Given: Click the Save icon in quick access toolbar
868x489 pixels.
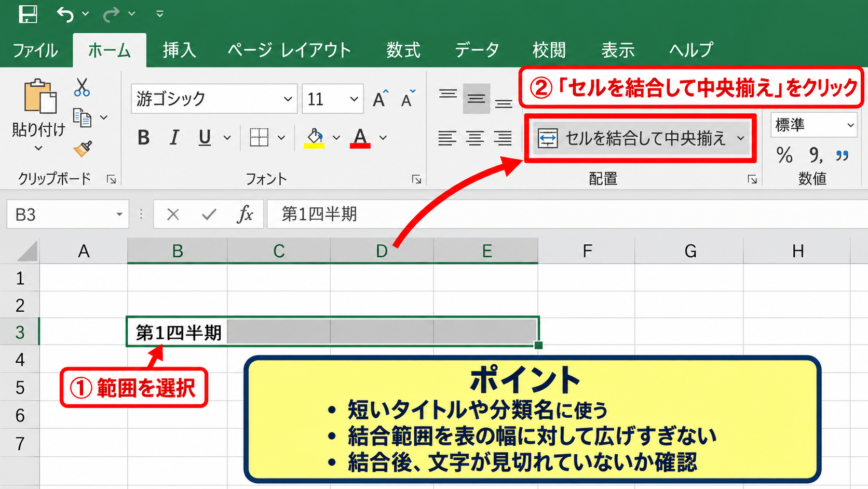Looking at the screenshot, I should (x=28, y=14).
